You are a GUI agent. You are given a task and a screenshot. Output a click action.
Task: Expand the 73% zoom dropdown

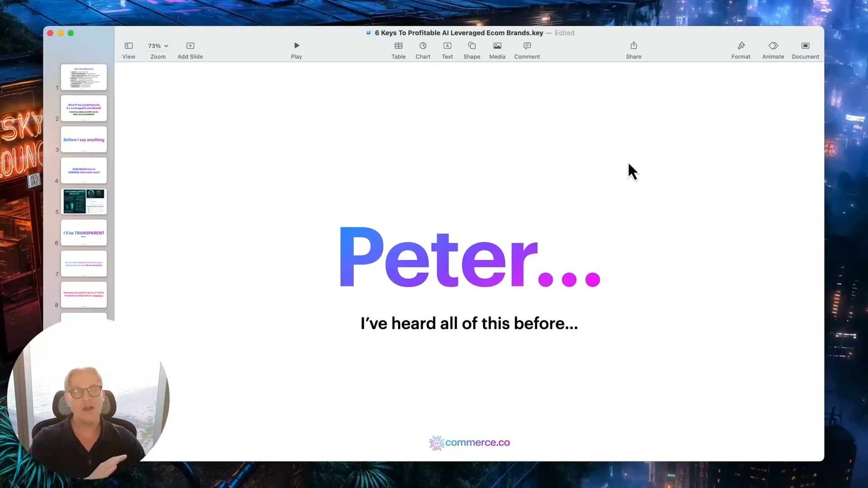click(x=158, y=46)
